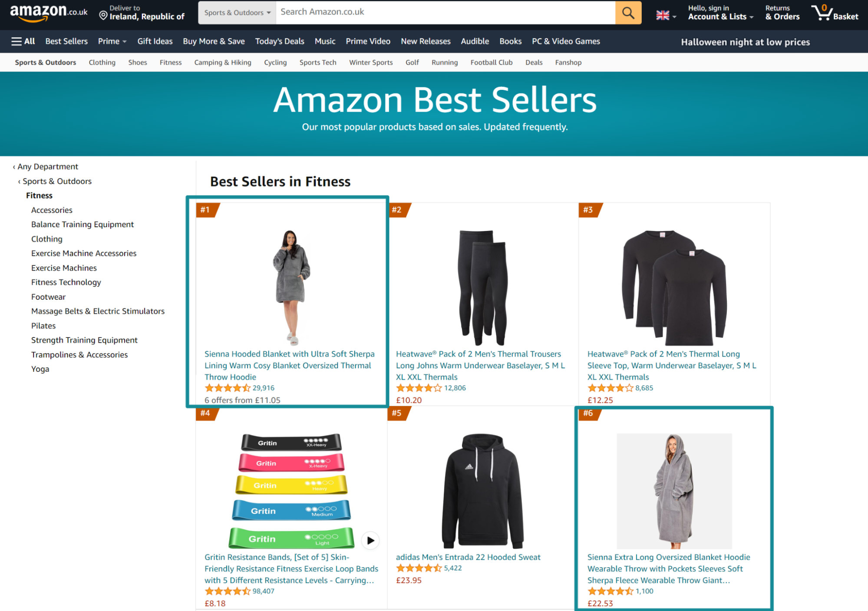The image size is (868, 611).
Task: Open the 6 offers from £11.05 link
Action: [242, 400]
